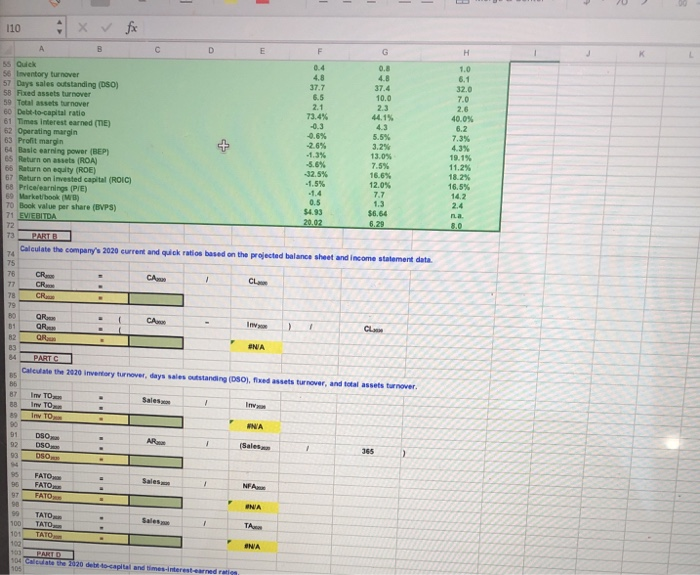Select the PART D label cell
The height and width of the screenshot is (575, 700).
[48, 554]
